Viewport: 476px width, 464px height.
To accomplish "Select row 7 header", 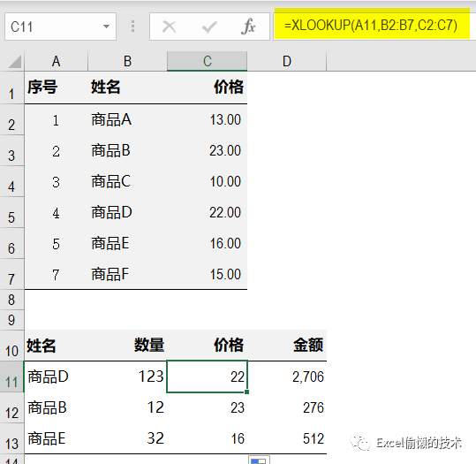I will 11,274.
